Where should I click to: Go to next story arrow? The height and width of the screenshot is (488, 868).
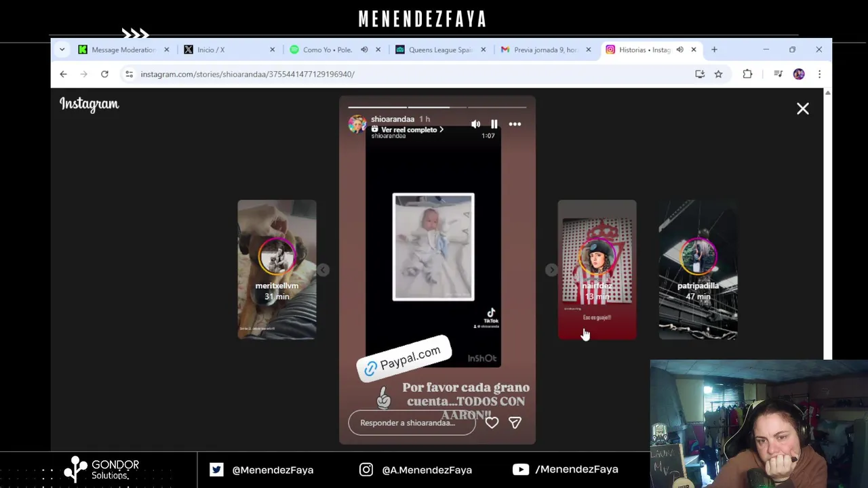coord(551,270)
